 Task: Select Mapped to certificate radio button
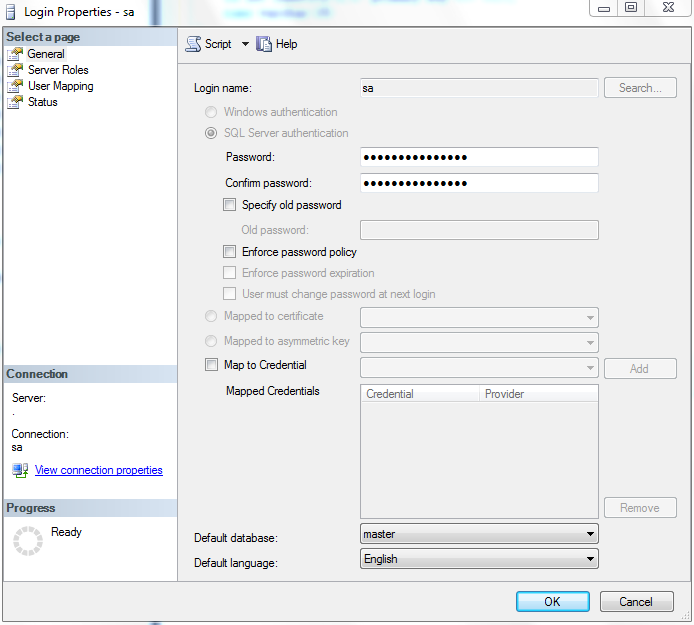coord(211,316)
